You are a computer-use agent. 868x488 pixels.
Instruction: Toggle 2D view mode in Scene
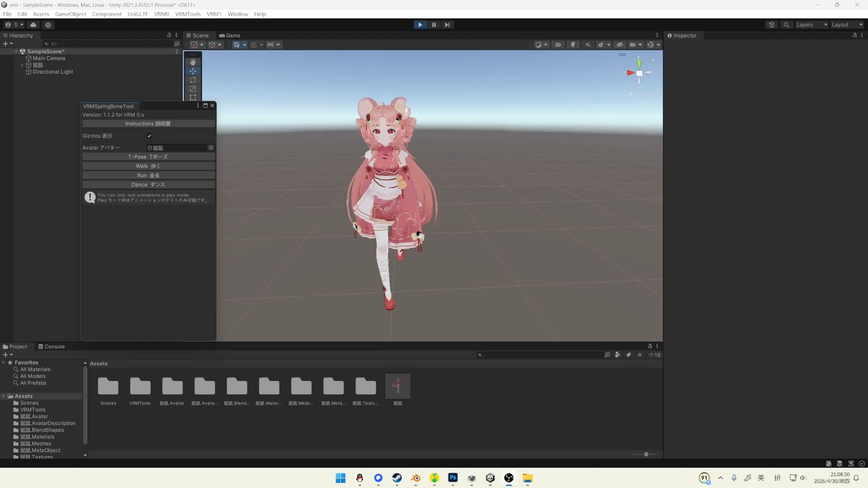pyautogui.click(x=558, y=45)
